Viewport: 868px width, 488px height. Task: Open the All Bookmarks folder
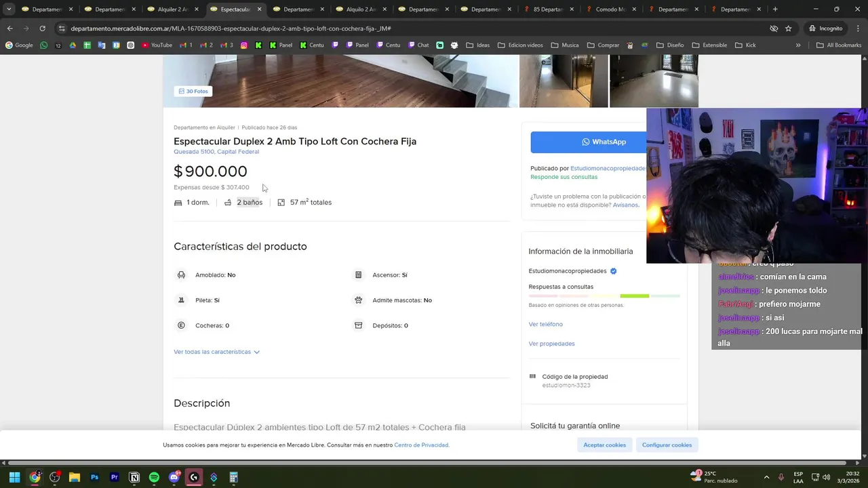(839, 45)
